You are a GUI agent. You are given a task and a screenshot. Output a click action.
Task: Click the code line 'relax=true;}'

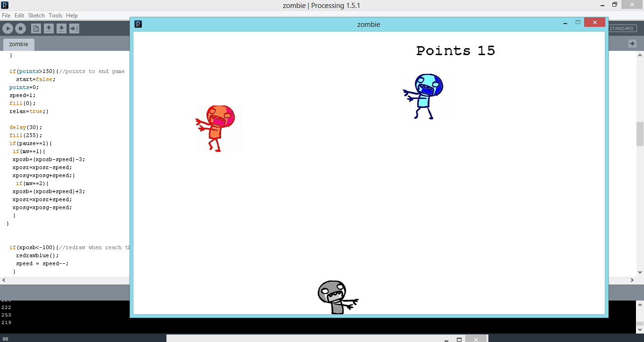[x=29, y=111]
